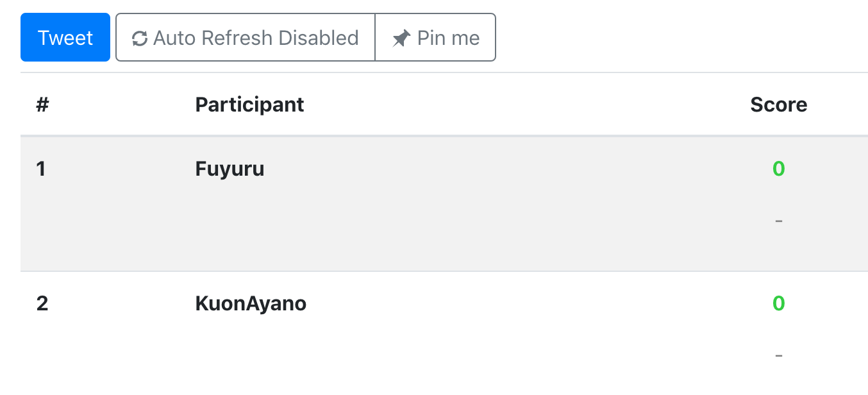The width and height of the screenshot is (868, 395).
Task: Select KuonAyano's green score 0
Action: pos(778,303)
